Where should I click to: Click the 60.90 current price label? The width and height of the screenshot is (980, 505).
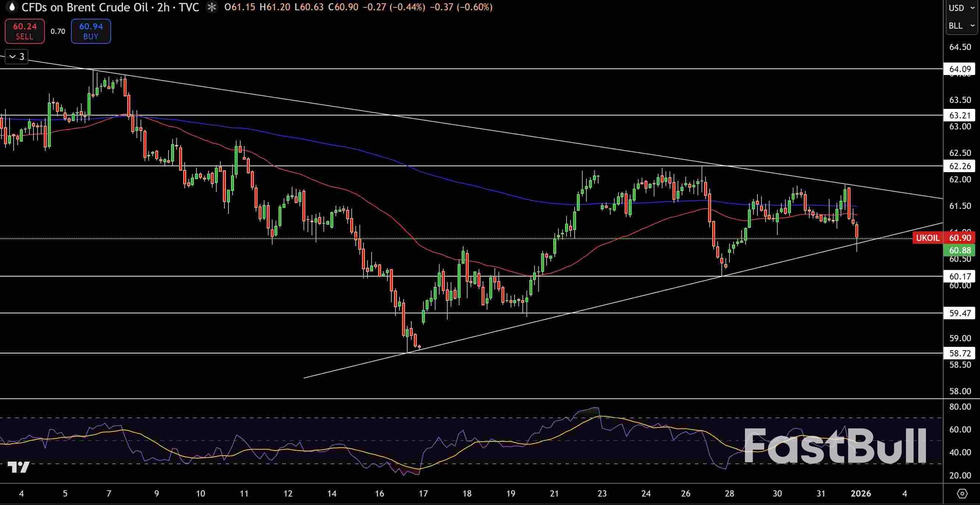959,238
